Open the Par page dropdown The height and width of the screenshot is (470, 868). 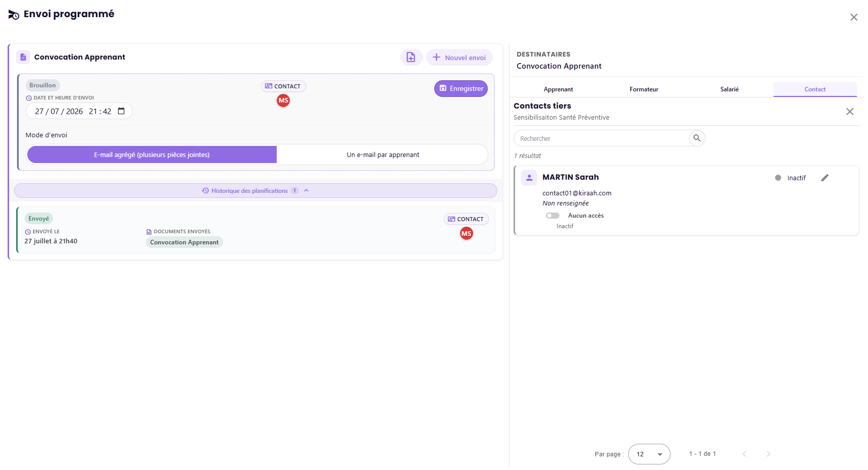[649, 454]
